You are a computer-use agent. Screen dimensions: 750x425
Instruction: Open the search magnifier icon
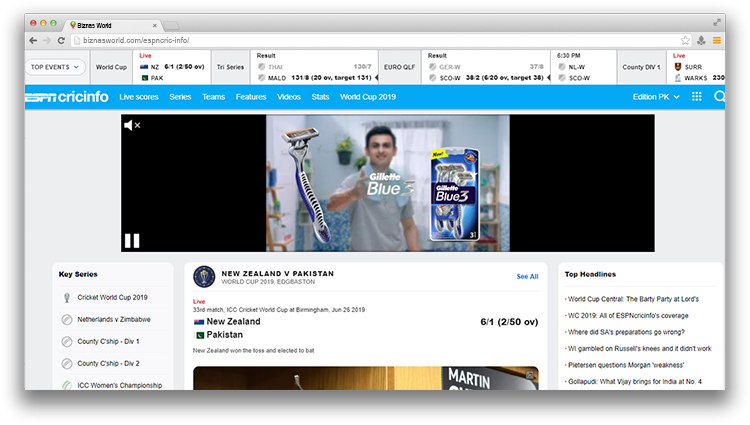(719, 97)
